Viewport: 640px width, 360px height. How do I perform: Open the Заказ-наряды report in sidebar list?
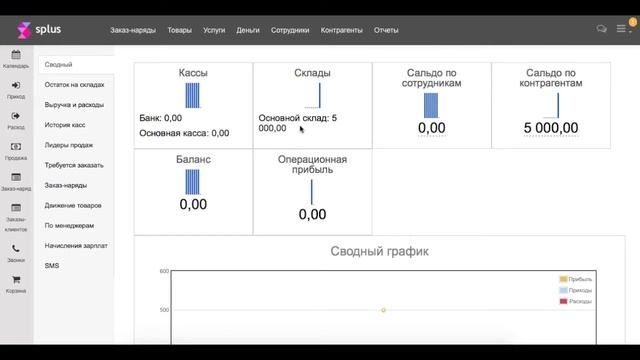[x=66, y=185]
